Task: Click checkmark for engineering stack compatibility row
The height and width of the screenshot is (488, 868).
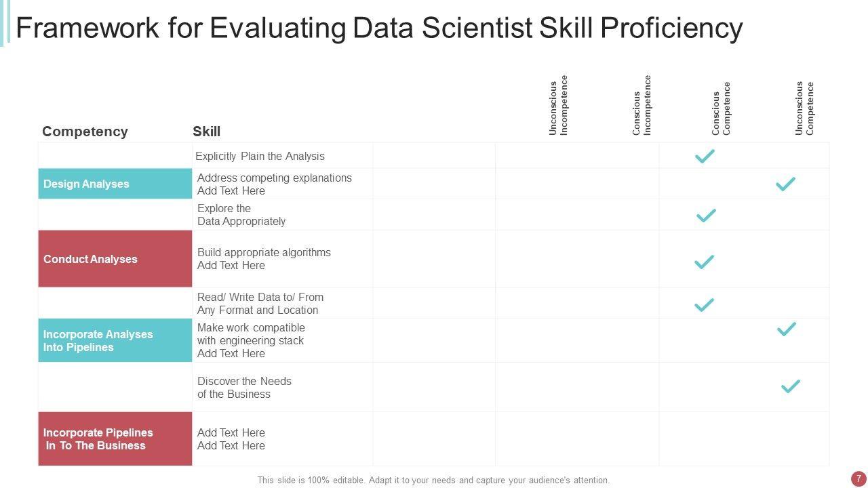Action: tap(786, 329)
